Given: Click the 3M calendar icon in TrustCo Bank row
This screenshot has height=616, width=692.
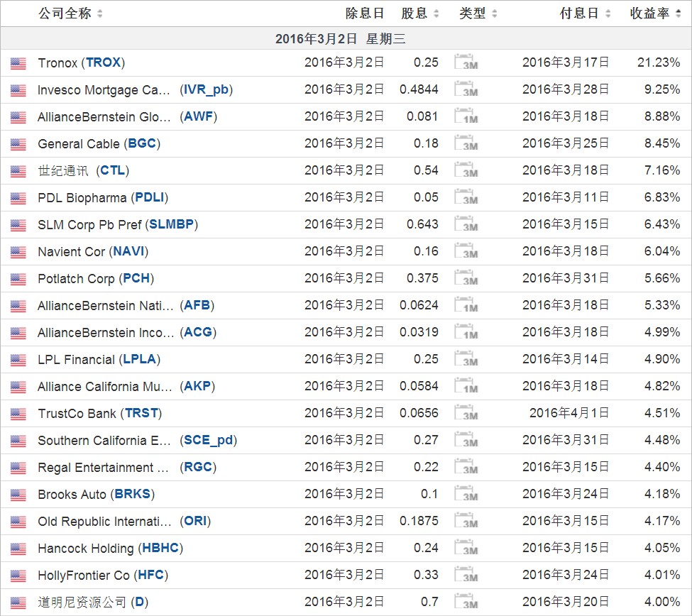Looking at the screenshot, I should point(466,414).
